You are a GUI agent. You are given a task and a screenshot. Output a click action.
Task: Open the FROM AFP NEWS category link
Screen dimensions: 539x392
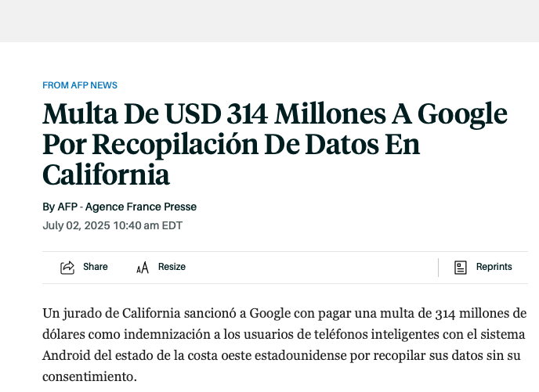click(x=80, y=85)
